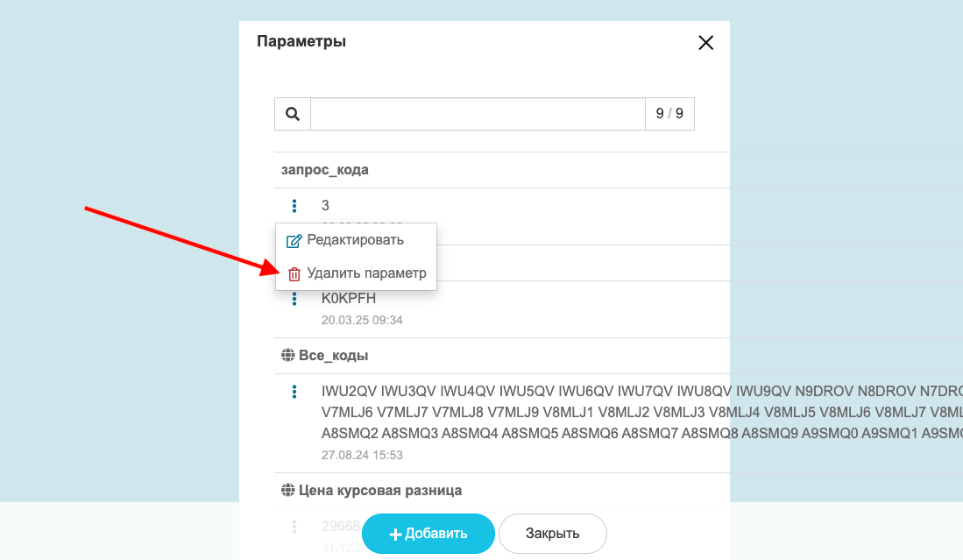This screenshot has width=963, height=560.
Task: Click the red trash icon
Action: coord(294,273)
